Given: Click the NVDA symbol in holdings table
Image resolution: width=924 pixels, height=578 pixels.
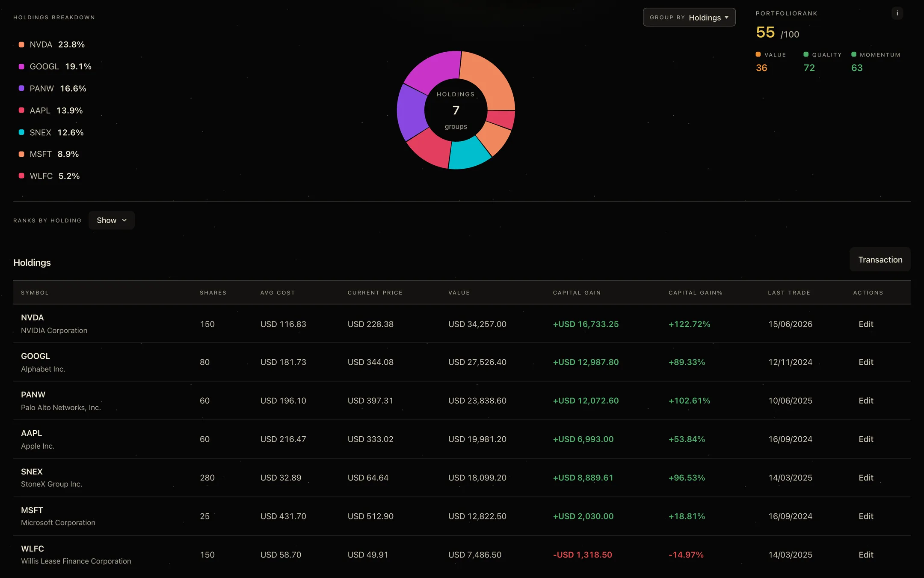Looking at the screenshot, I should (33, 318).
